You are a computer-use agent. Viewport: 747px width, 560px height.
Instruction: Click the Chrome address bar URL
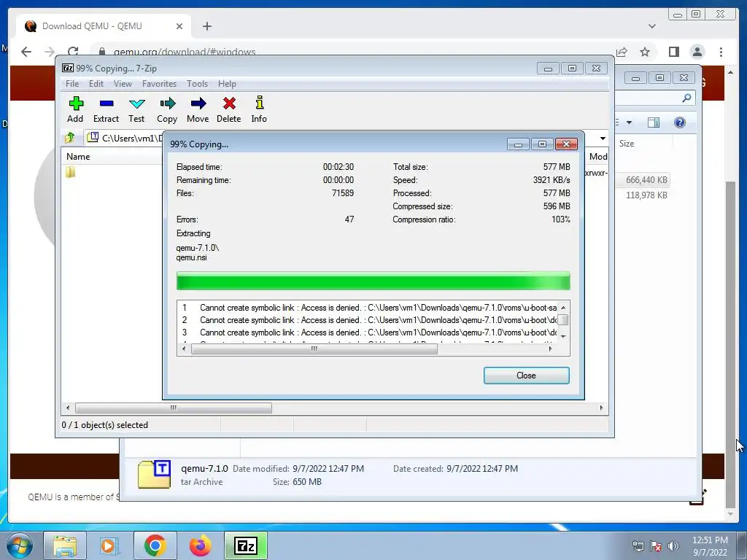[185, 52]
